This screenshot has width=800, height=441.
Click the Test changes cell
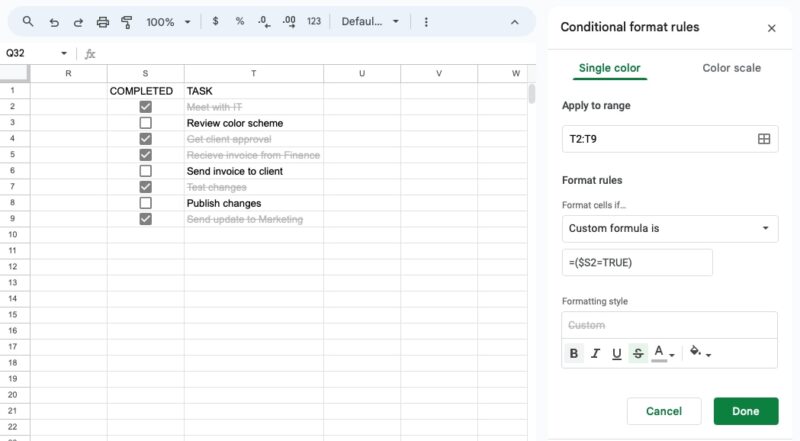(x=254, y=187)
